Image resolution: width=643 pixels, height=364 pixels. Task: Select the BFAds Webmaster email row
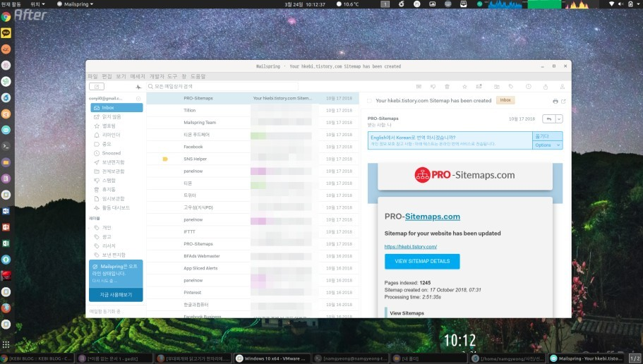253,256
